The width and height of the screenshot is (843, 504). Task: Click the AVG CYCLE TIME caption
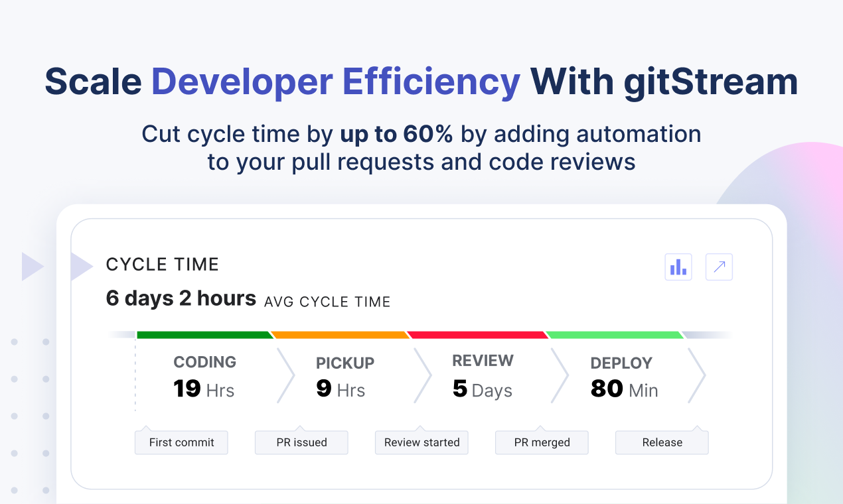tap(327, 302)
